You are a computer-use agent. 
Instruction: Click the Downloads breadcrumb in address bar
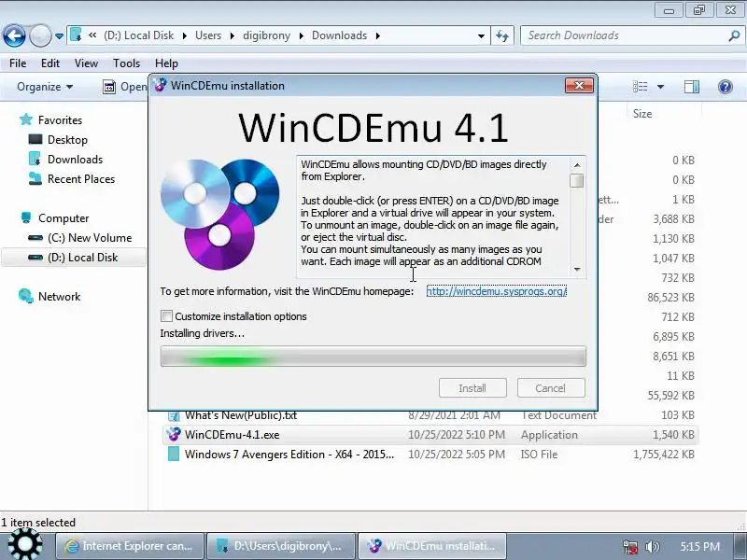[339, 35]
